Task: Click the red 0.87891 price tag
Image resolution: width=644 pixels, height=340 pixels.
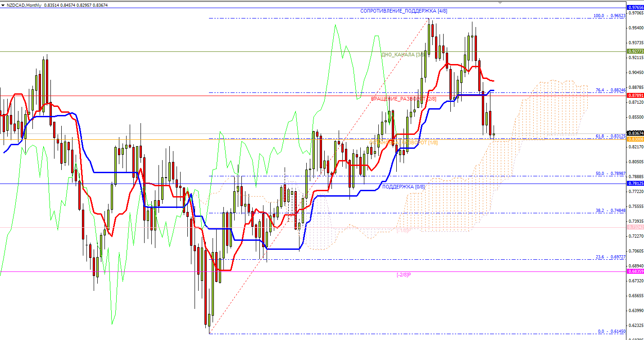Action: tap(635, 96)
